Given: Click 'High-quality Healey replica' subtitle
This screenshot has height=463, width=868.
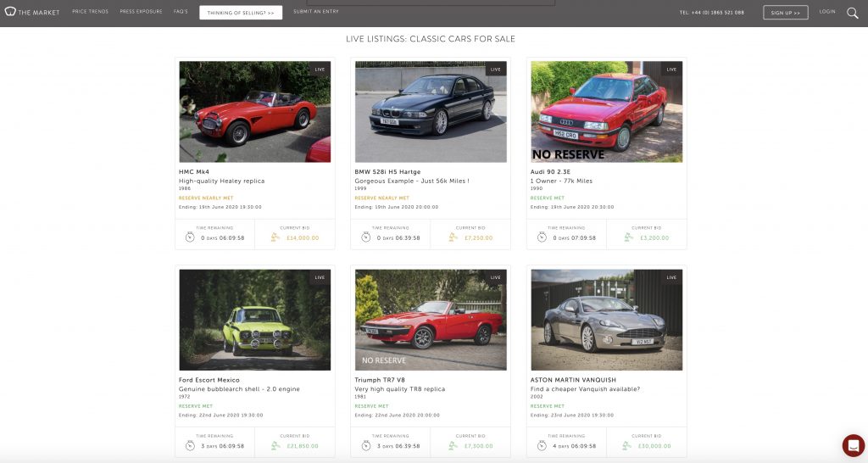Looking at the screenshot, I should tap(221, 181).
